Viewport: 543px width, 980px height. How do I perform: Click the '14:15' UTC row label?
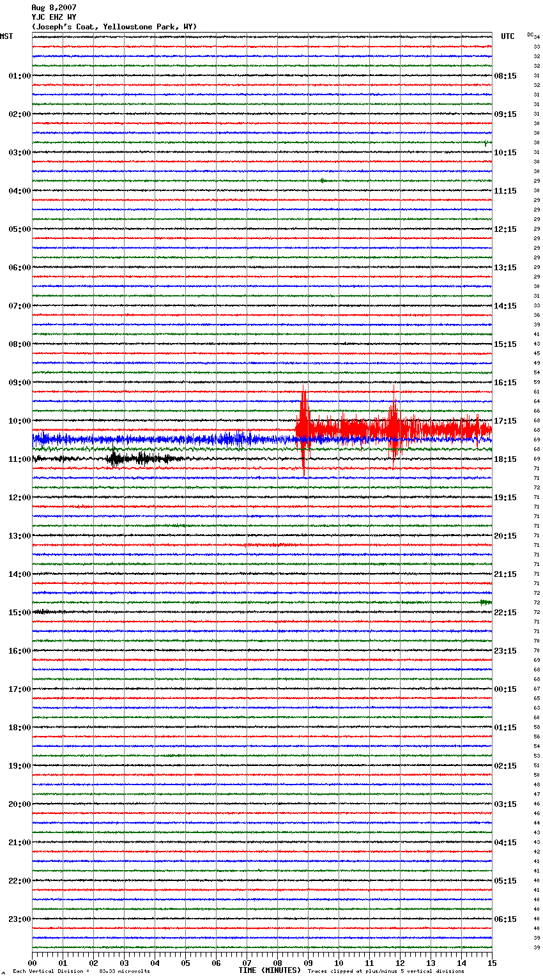click(505, 306)
